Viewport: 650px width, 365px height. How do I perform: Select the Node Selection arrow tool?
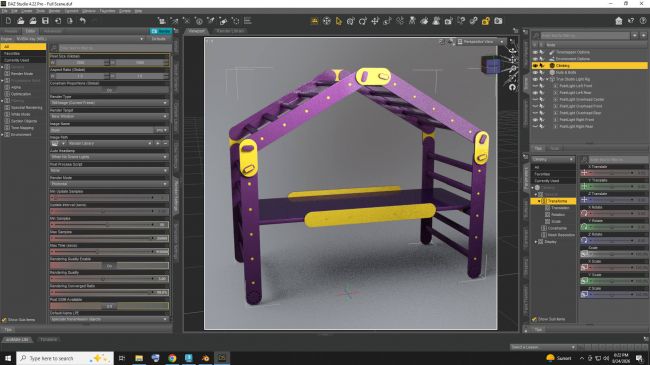coord(339,21)
